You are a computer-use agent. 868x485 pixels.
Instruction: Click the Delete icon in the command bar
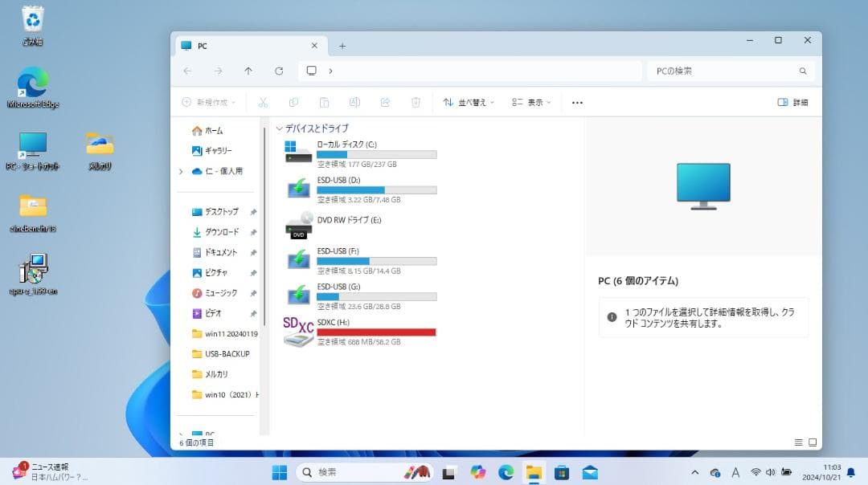click(x=415, y=102)
